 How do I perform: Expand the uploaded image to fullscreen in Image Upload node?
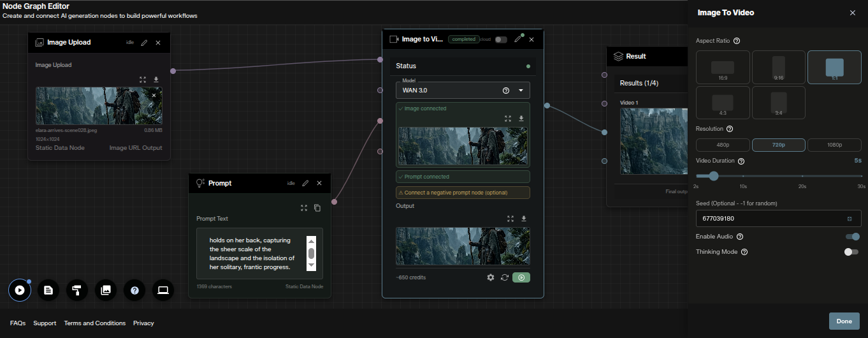tap(143, 80)
